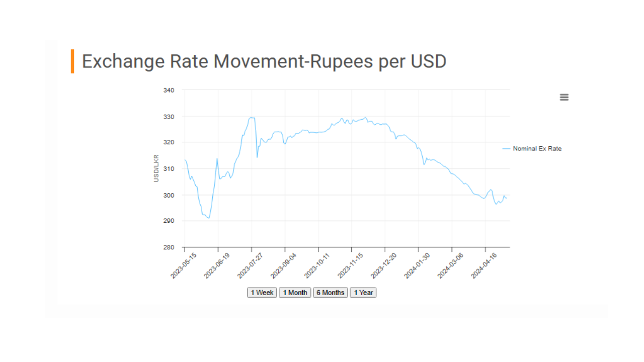
Task: Select the 2023-10-11 date tick label
Action: click(x=317, y=266)
